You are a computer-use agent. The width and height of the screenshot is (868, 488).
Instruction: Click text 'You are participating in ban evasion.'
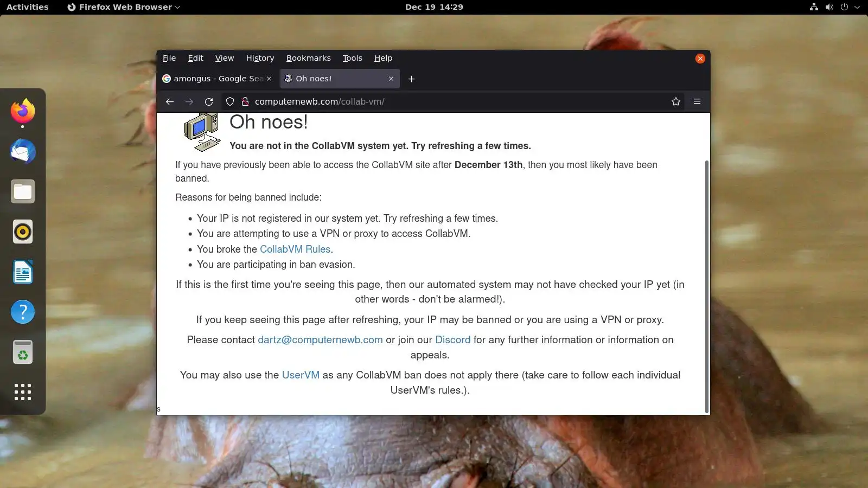click(276, 265)
